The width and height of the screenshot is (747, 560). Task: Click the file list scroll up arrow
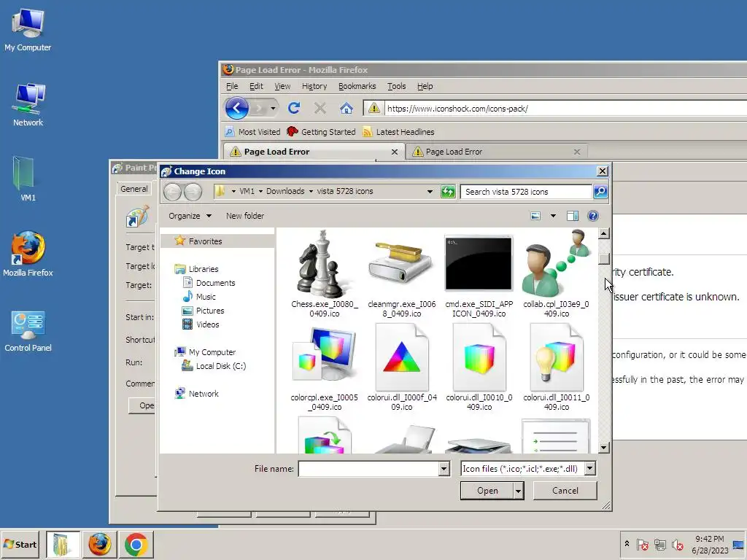pos(603,233)
